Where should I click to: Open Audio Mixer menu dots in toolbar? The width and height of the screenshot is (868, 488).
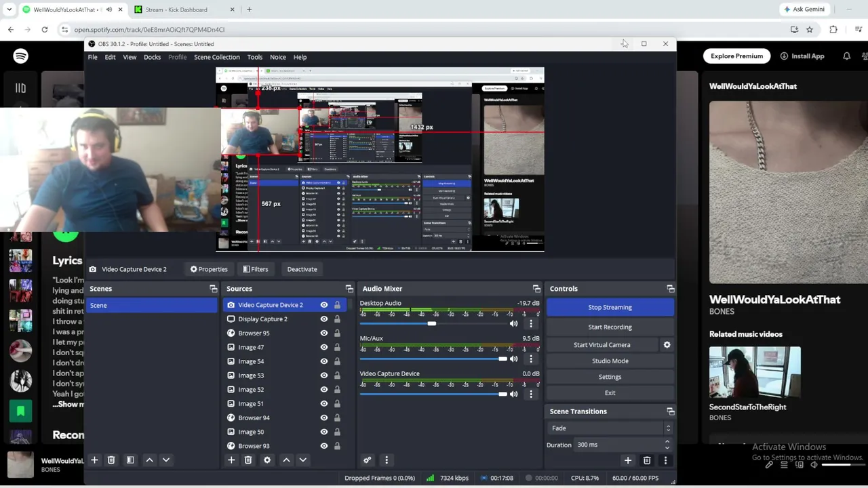tap(387, 460)
